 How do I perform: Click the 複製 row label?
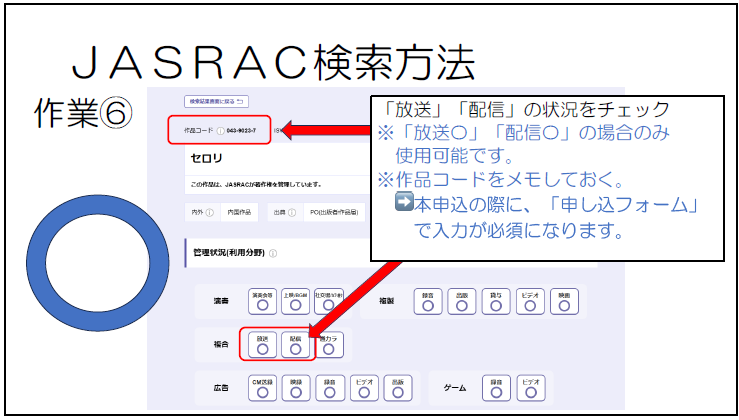pos(386,301)
